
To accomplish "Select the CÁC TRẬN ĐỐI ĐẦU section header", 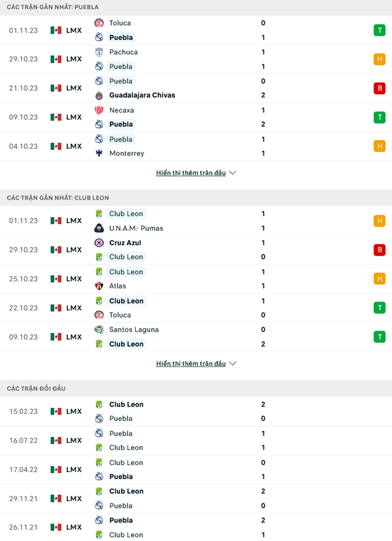I will click(x=36, y=388).
